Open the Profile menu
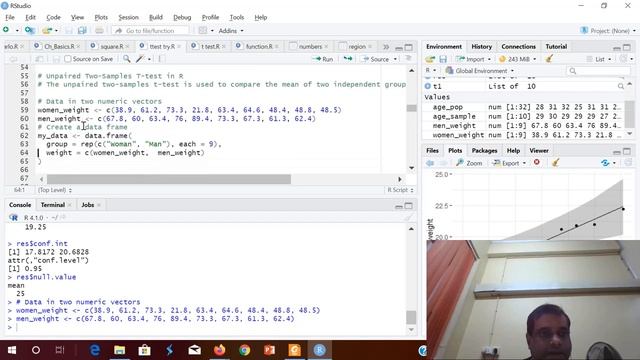Viewport: 640px width, 360px height. (x=210, y=17)
